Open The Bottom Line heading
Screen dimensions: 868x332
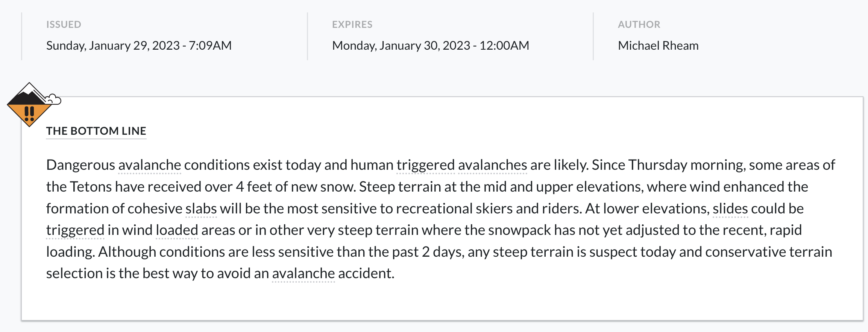(x=96, y=131)
